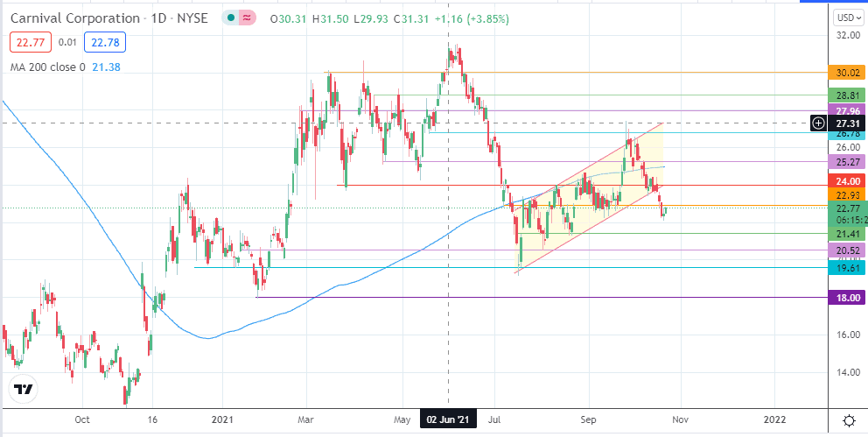Click the MA value 21.38
Screen dimensions: 868x437
(105, 67)
